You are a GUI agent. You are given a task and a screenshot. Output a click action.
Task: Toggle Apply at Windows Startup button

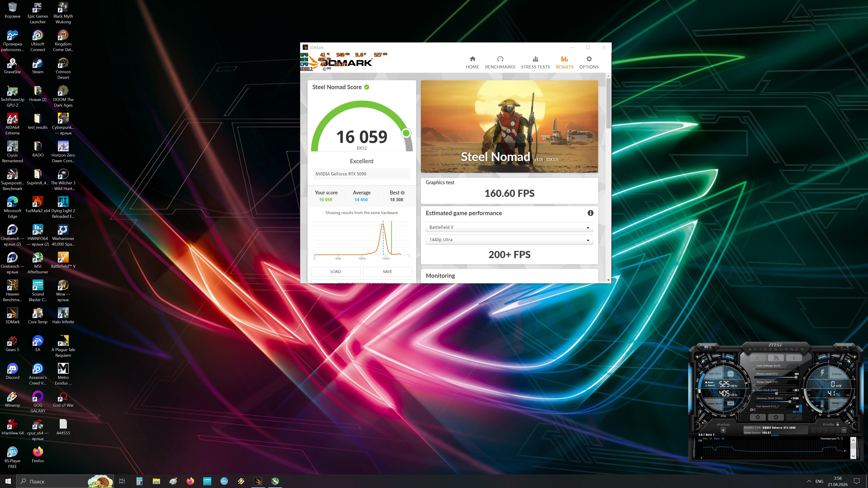723,430
